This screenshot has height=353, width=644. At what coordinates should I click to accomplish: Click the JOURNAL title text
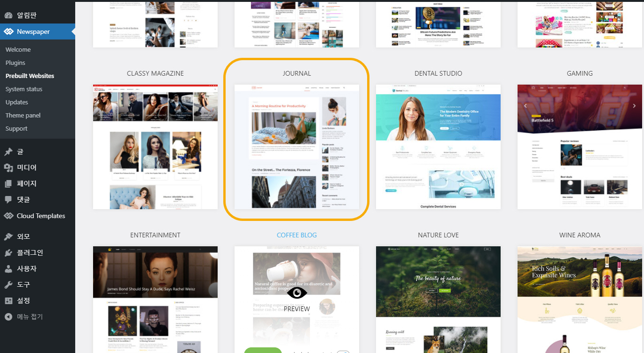297,73
